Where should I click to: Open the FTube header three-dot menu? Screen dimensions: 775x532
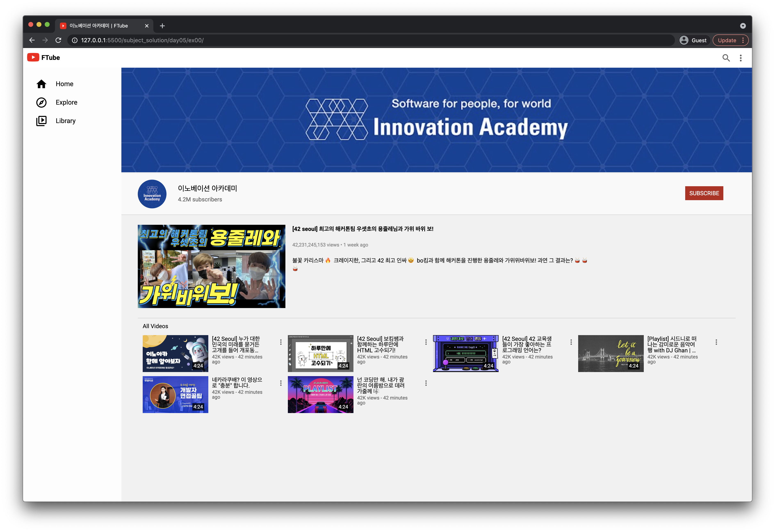(x=740, y=58)
